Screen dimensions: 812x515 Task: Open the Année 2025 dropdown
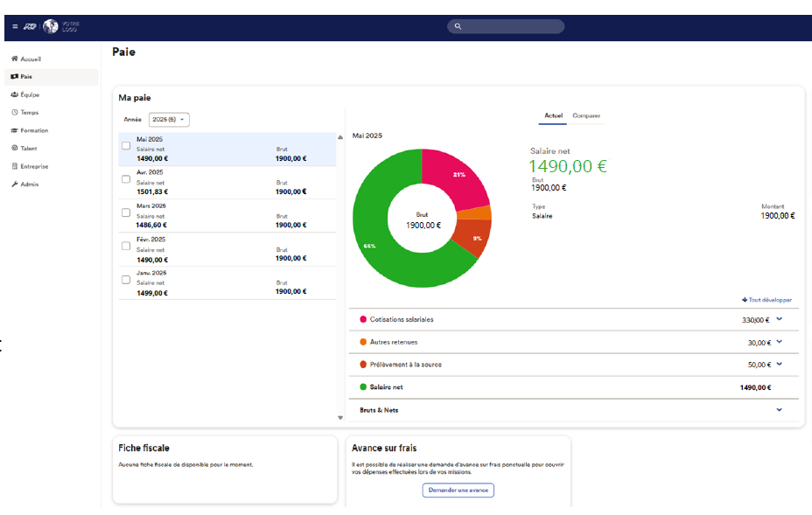169,119
